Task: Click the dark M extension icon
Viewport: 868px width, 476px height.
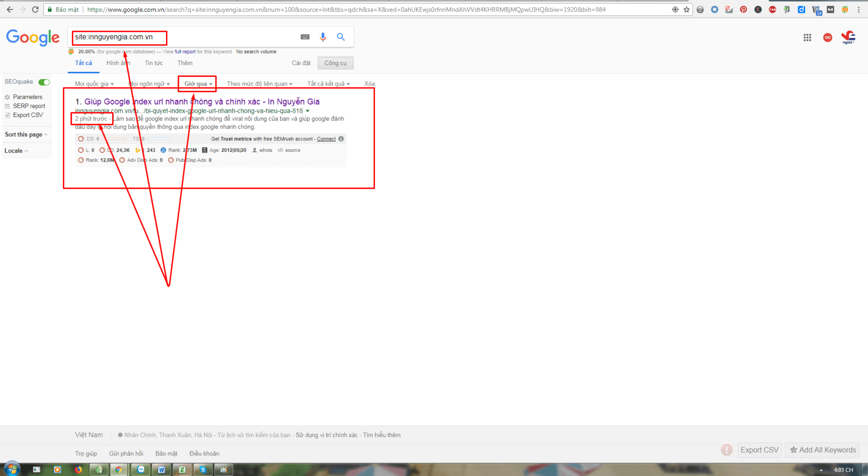Action: [831, 9]
